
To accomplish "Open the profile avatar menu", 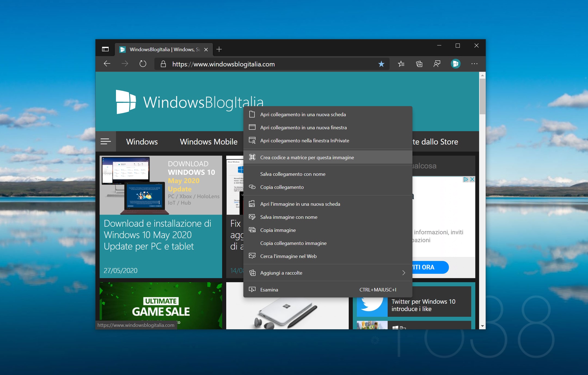I will point(455,64).
